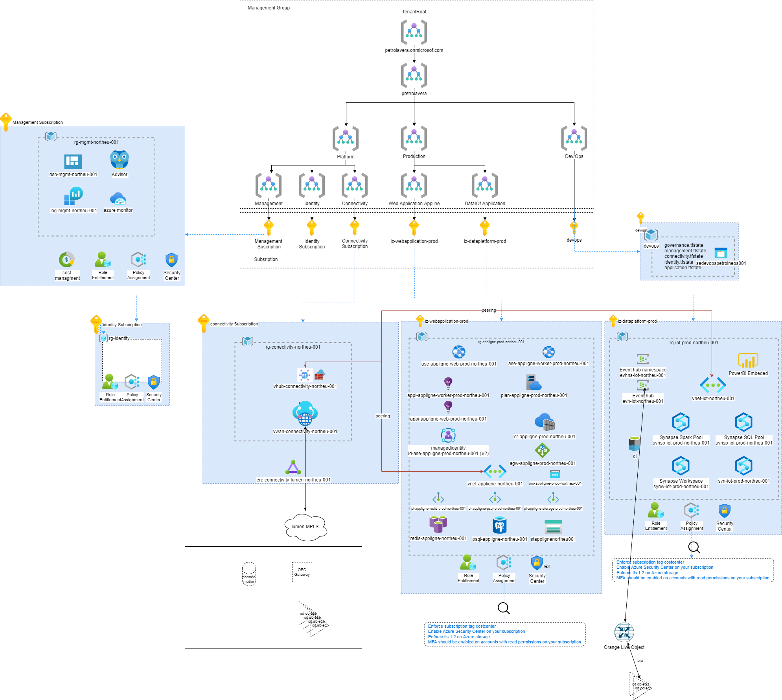Click the plan-appligne-prod-northeu-001 app plan icon
This screenshot has width=782, height=700.
(534, 382)
